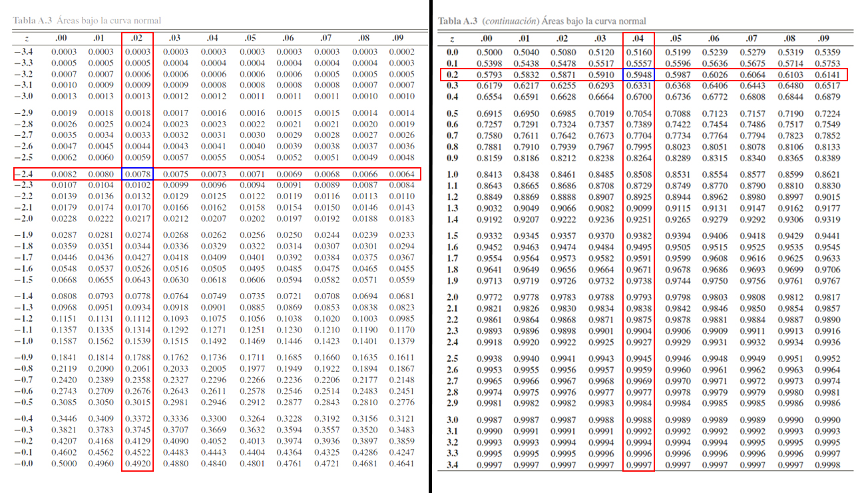
Task: Click the .04 column header in right table
Action: pyautogui.click(x=639, y=39)
